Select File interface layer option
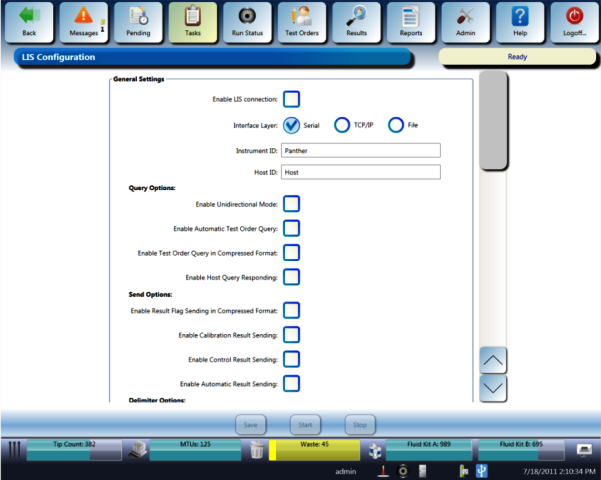Screen dimensions: 601x480 point(396,125)
